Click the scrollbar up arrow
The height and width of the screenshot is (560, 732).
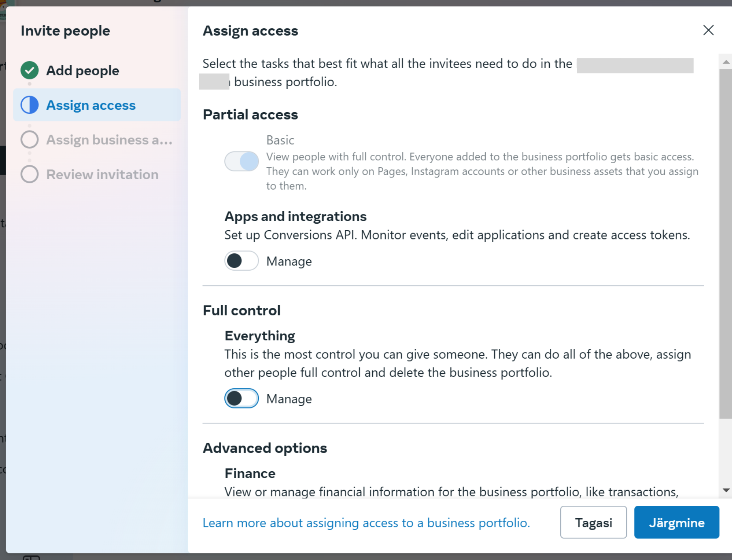click(726, 62)
